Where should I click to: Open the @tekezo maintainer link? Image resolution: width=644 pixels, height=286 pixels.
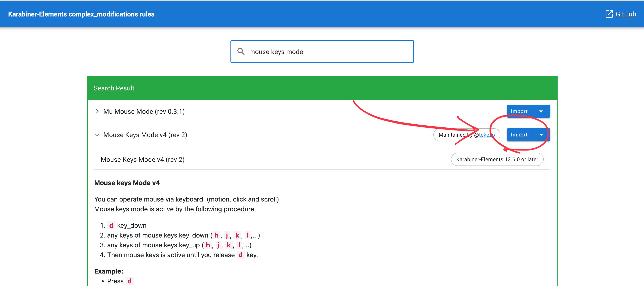pos(486,135)
